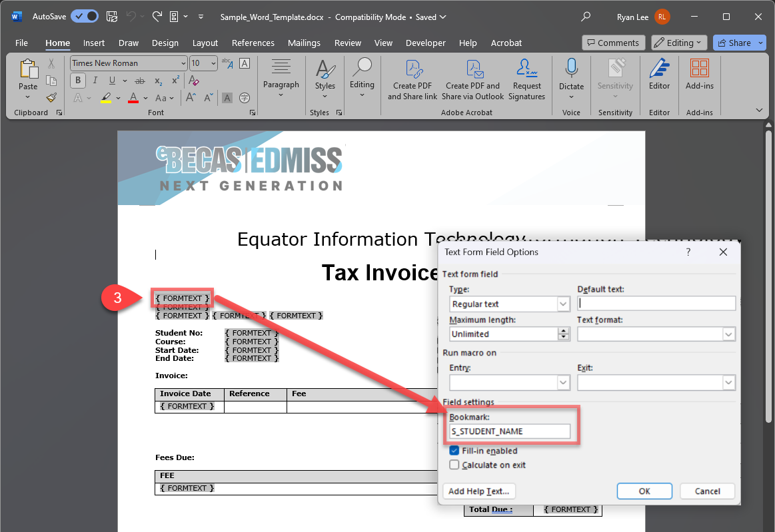Switch to the Developer ribbon tab
Viewport: 775px width, 532px height.
click(425, 43)
